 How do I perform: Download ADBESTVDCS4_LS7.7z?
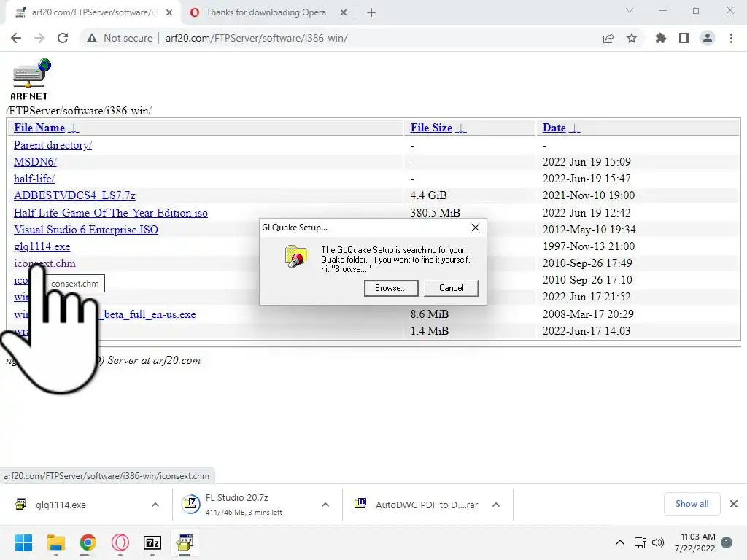click(x=74, y=195)
